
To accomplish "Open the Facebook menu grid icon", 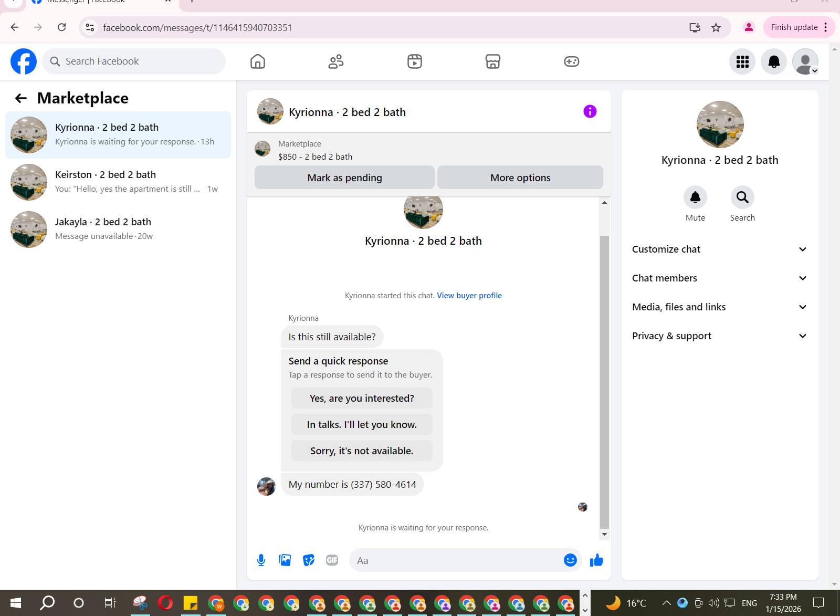I will click(742, 61).
